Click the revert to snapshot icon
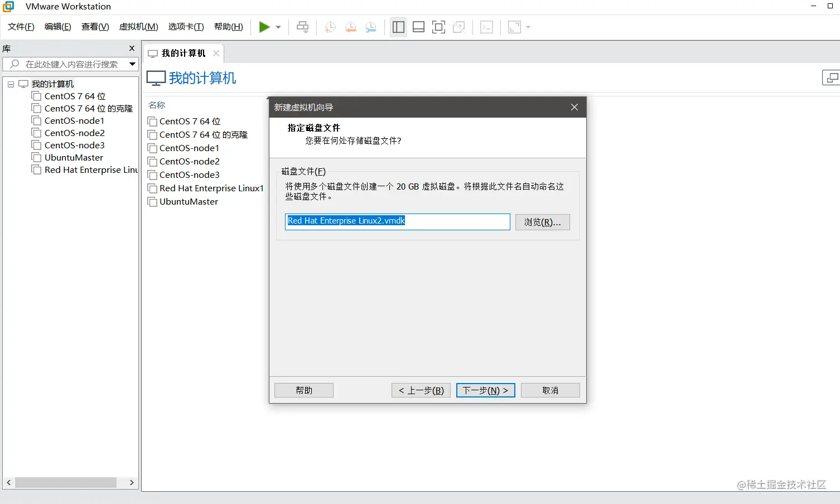Viewport: 840px width, 504px height. [x=350, y=27]
